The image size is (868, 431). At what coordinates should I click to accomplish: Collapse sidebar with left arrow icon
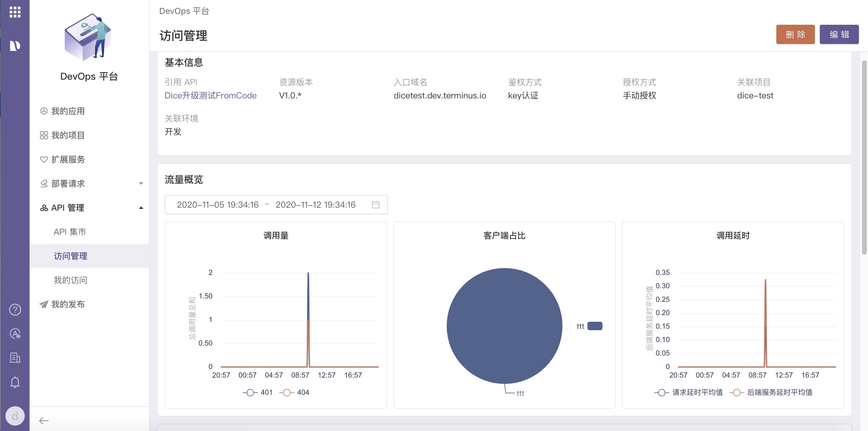tap(44, 420)
